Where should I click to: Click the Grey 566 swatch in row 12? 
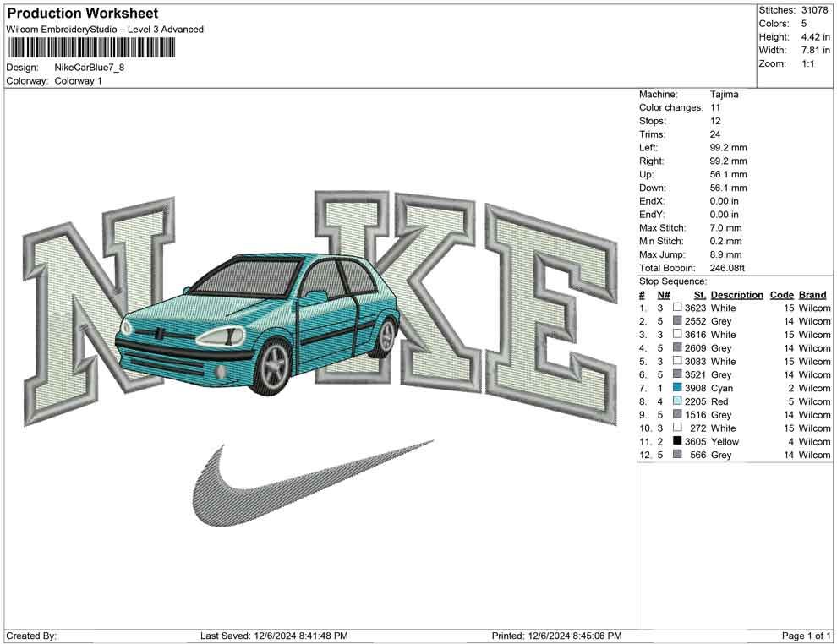tap(676, 455)
